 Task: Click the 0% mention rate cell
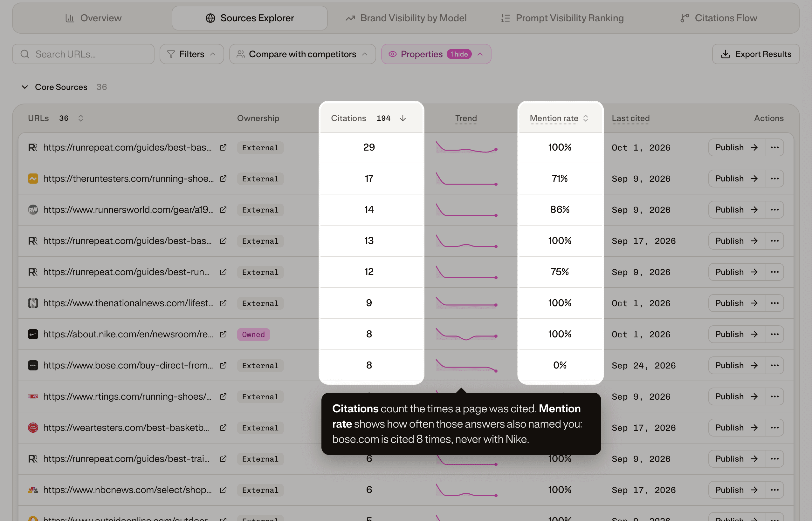pyautogui.click(x=560, y=365)
